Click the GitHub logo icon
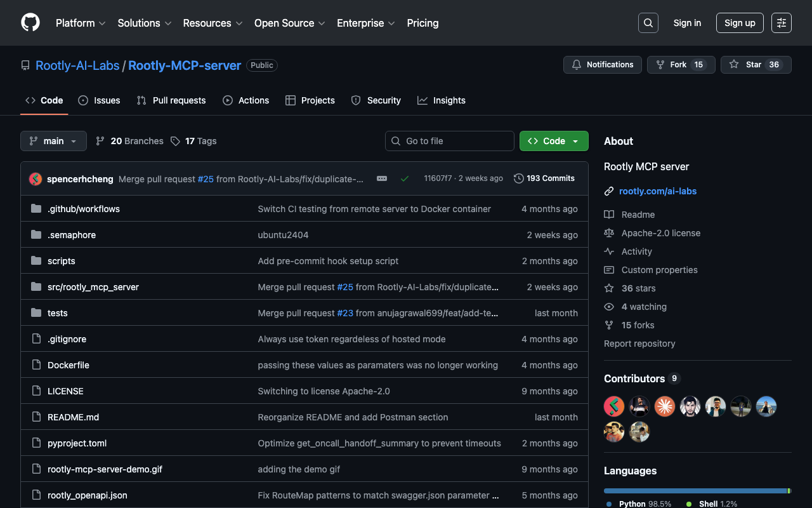 pyautogui.click(x=30, y=23)
